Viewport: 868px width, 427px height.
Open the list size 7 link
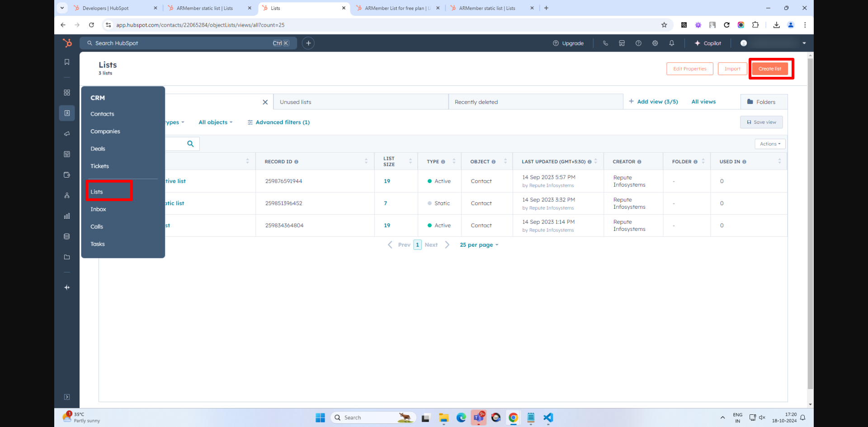[386, 203]
